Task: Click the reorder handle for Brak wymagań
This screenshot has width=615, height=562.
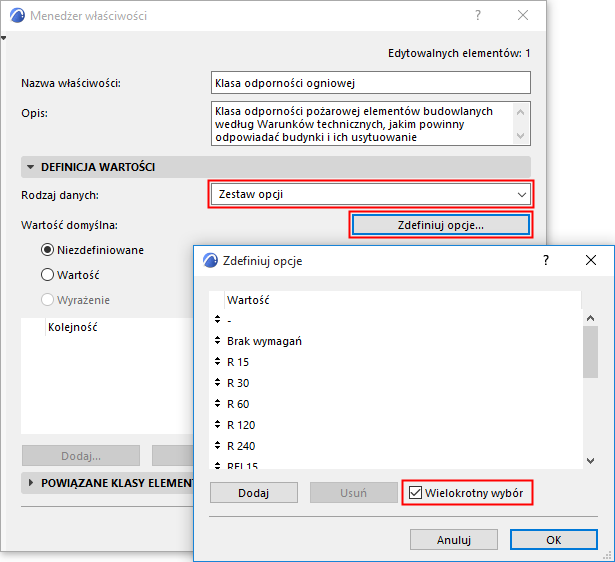Action: click(218, 340)
